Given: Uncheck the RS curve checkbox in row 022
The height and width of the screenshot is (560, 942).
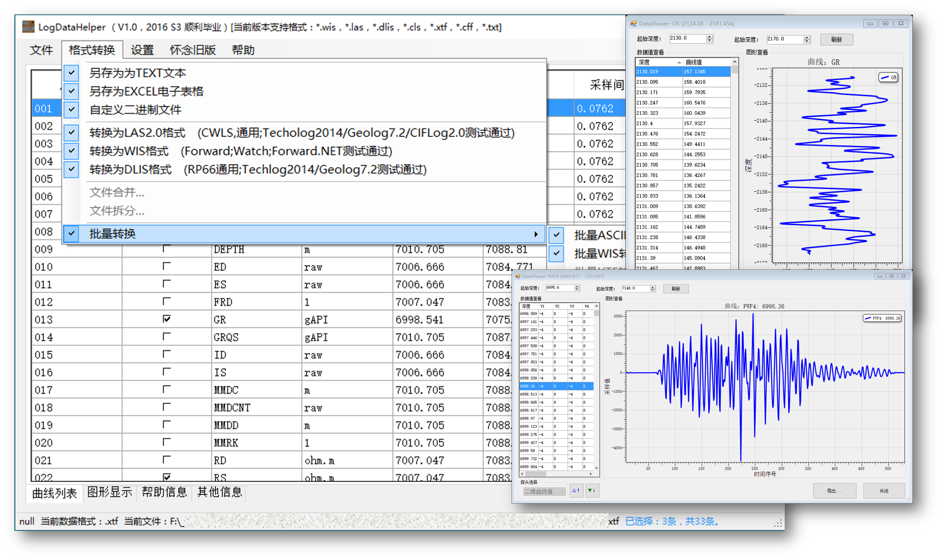Looking at the screenshot, I should click(167, 477).
